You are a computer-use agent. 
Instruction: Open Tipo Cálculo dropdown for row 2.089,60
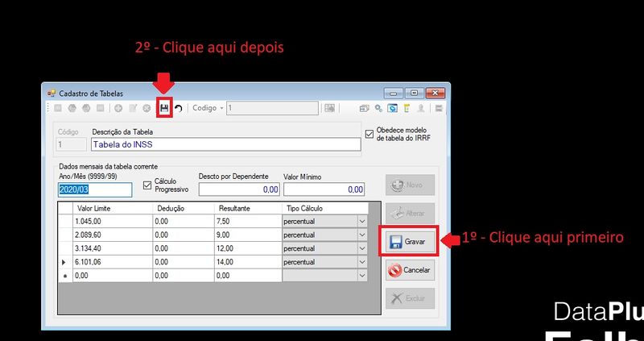tap(362, 235)
